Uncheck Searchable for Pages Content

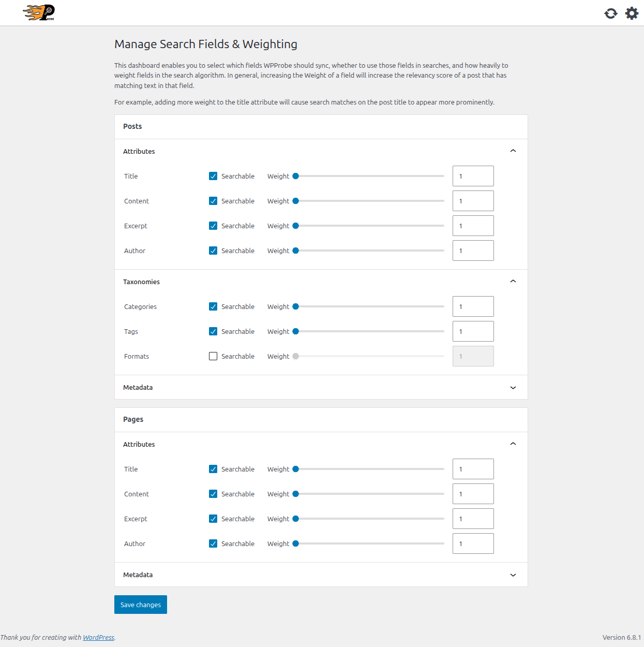(213, 494)
